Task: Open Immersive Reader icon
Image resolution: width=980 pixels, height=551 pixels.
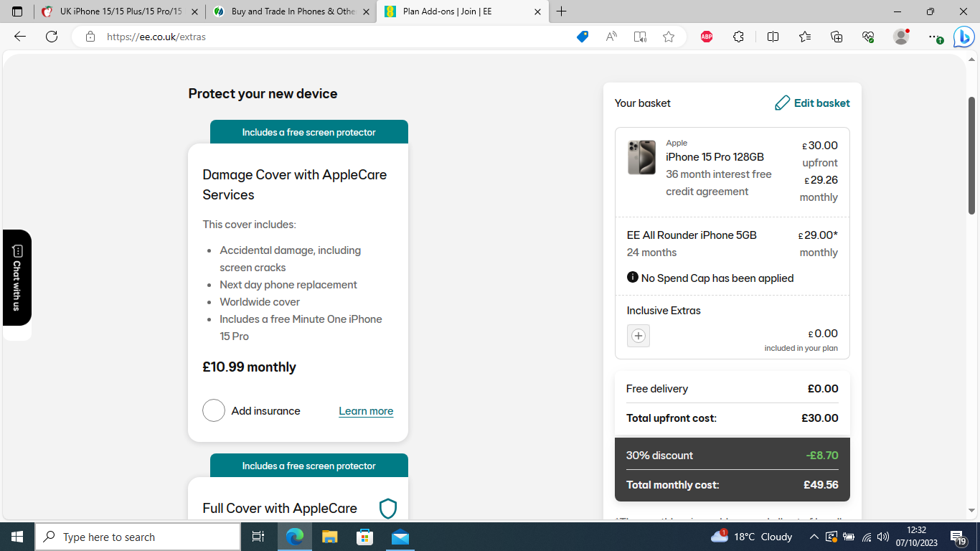Action: pos(640,37)
